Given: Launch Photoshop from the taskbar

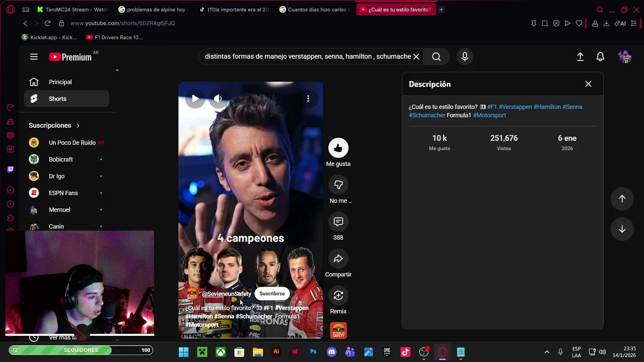Looking at the screenshot, I should 313,352.
